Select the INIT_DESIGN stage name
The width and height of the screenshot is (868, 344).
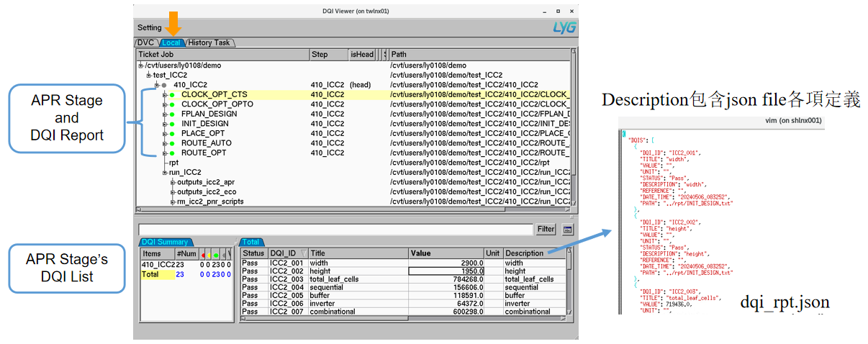(205, 124)
